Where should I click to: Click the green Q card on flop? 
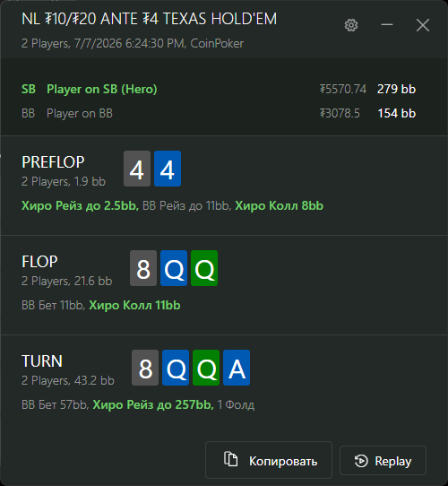coord(204,268)
